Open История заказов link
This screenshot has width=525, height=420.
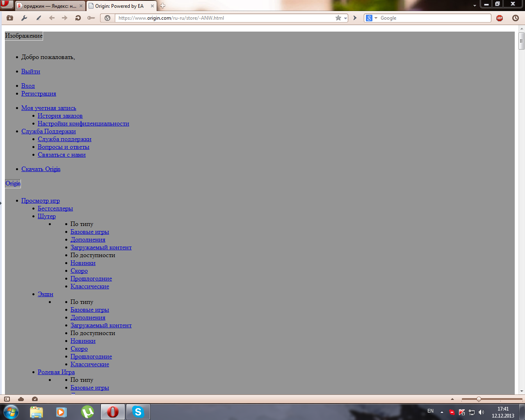[60, 116]
